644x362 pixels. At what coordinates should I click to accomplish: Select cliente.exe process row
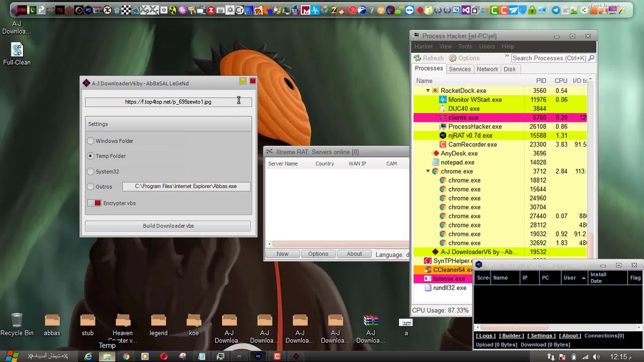pyautogui.click(x=500, y=118)
